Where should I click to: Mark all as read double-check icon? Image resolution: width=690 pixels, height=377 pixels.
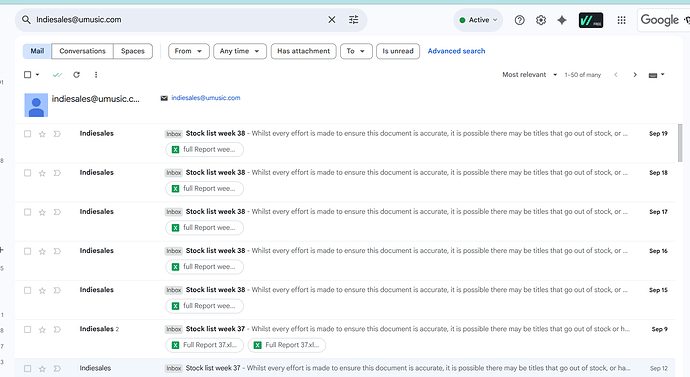[57, 75]
